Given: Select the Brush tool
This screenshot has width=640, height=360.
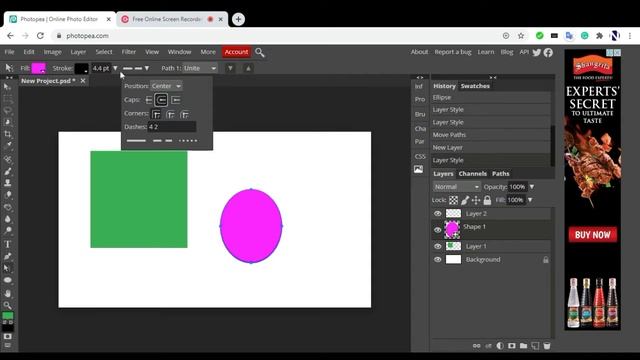Looking at the screenshot, I should pyautogui.click(x=7, y=171).
